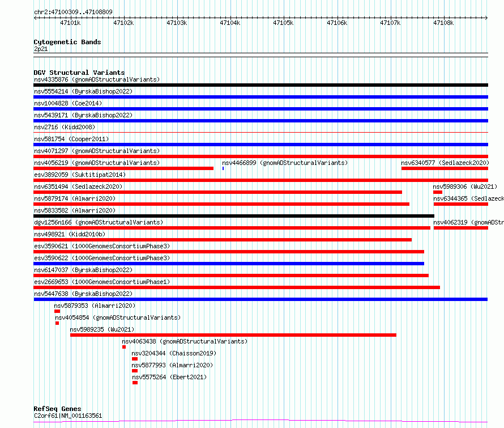Click the nsv4466899 gnomADStructuralVariants label

click(x=285, y=163)
